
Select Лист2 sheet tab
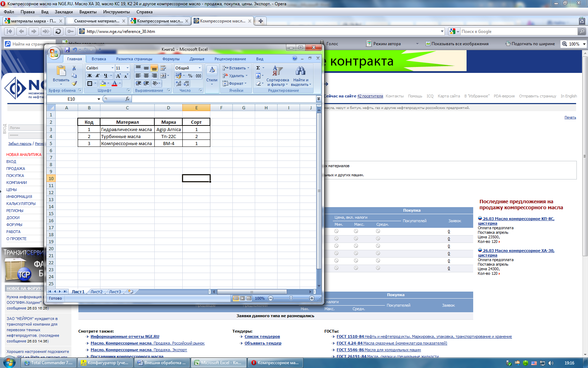coord(97,292)
